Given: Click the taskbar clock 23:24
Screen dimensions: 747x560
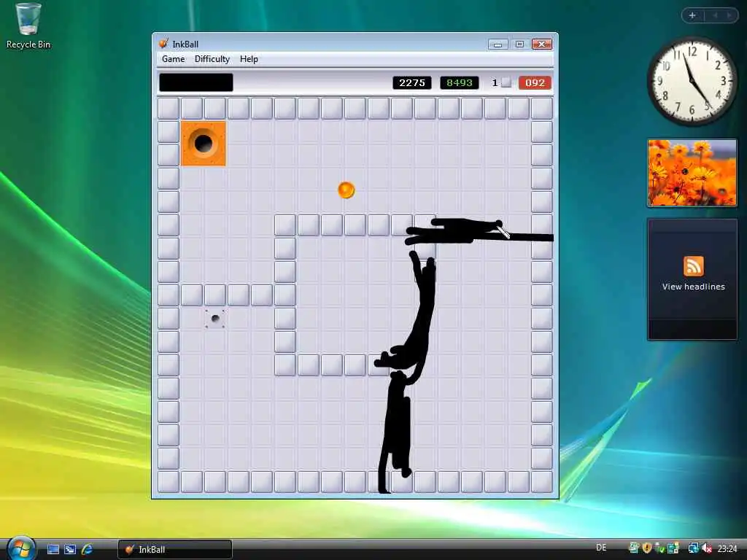Looking at the screenshot, I should (727, 548).
